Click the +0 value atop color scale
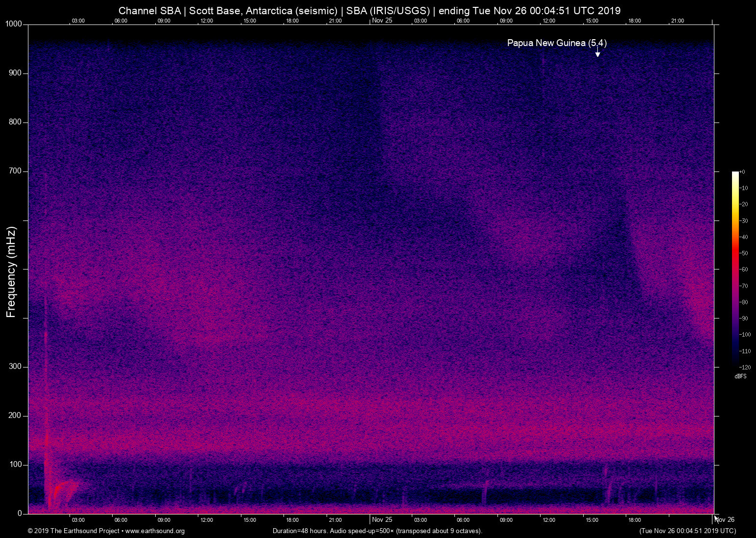 pos(742,172)
